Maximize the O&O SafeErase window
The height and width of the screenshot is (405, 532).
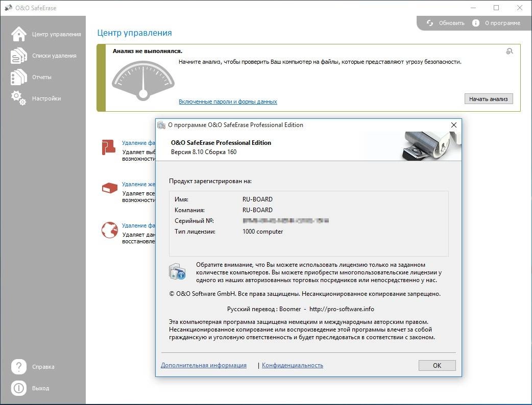tap(496, 8)
